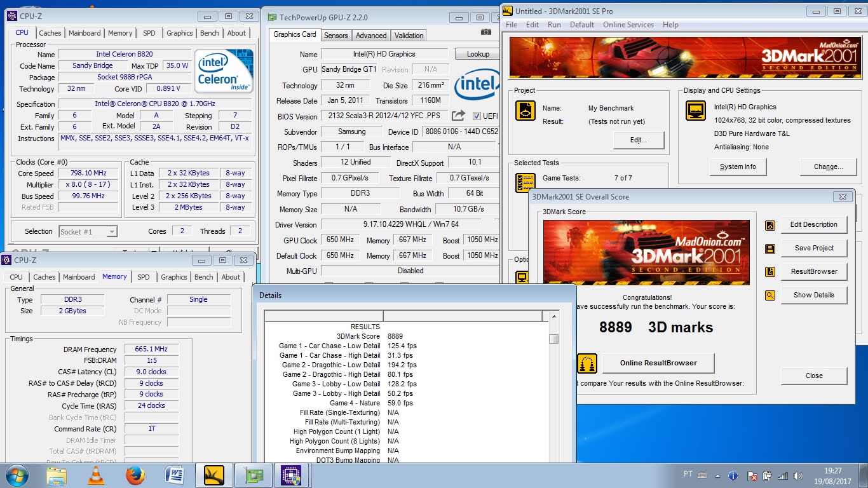Click the DRAM Frequency value 665.1 MHz
Viewport: 868px width, 488px height.
151,349
